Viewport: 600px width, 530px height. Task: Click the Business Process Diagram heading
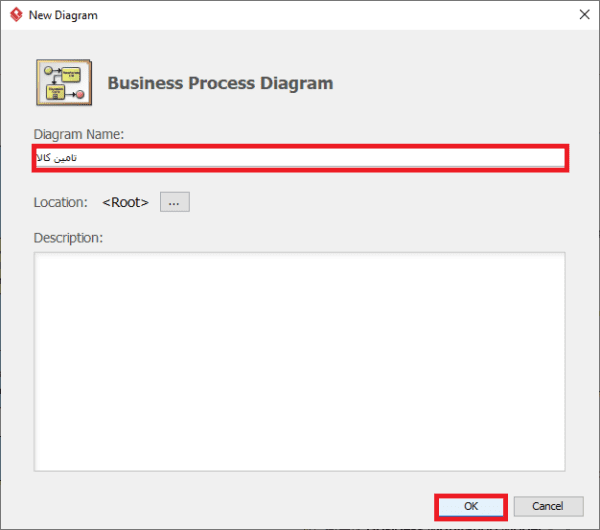click(220, 83)
